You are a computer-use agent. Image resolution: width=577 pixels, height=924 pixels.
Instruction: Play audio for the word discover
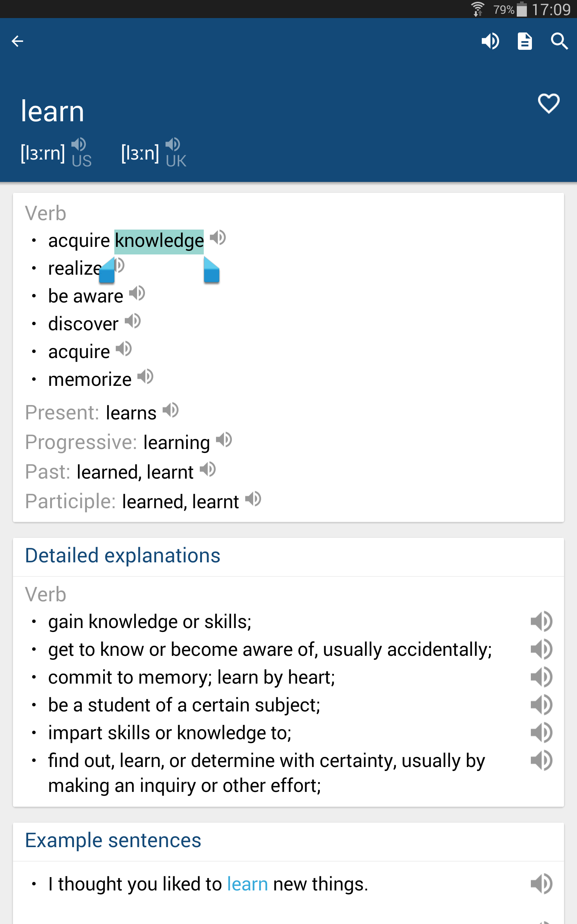(133, 321)
